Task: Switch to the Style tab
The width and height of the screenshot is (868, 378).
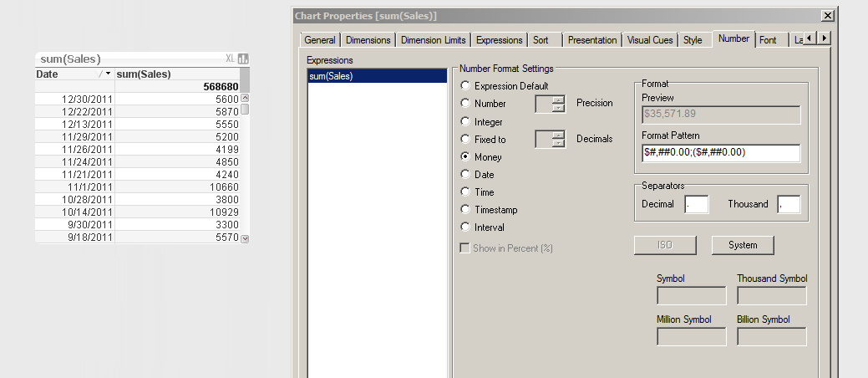Action: click(x=694, y=40)
